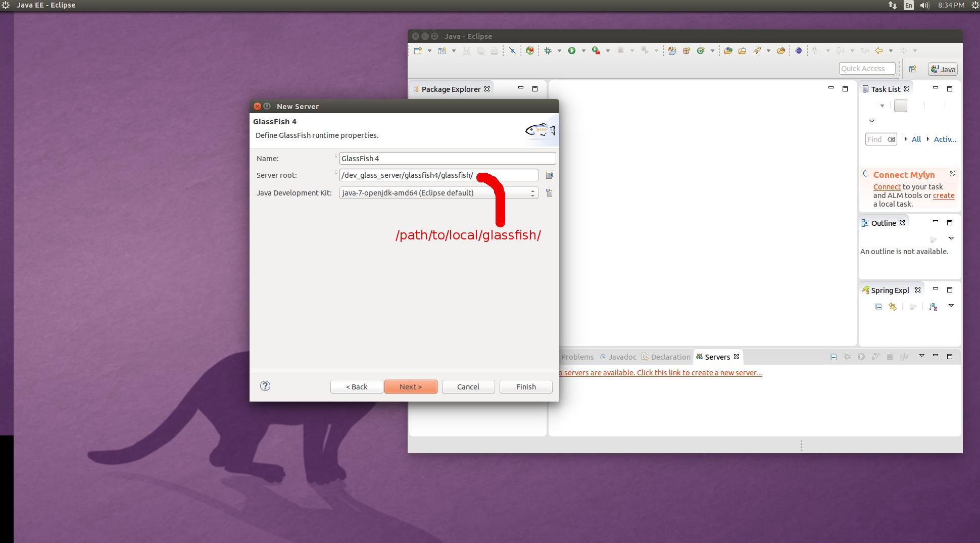Click the Server root path input field
Screen dimensions: 980x543
pos(439,175)
